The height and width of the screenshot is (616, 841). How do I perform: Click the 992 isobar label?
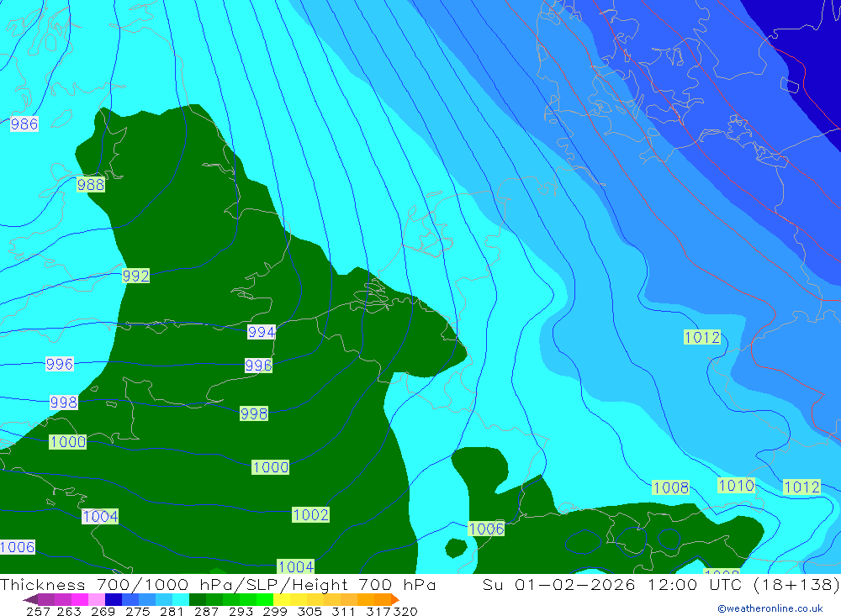[x=135, y=276]
